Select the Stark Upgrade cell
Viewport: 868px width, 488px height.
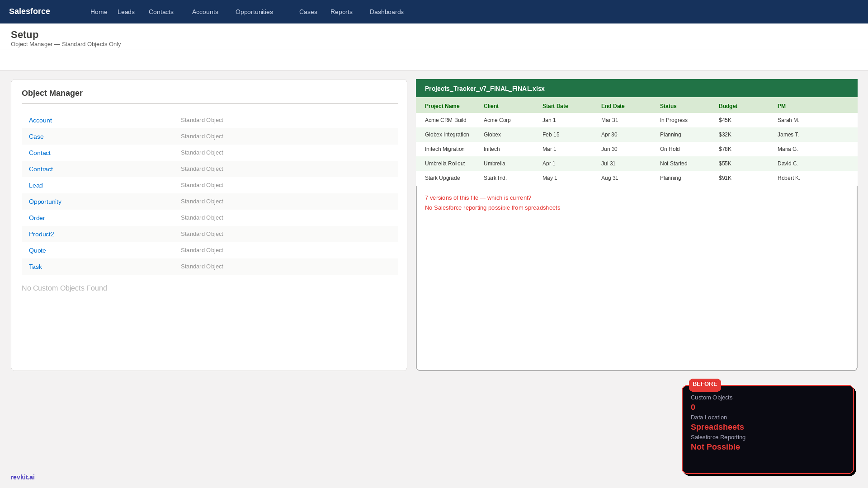443,178
